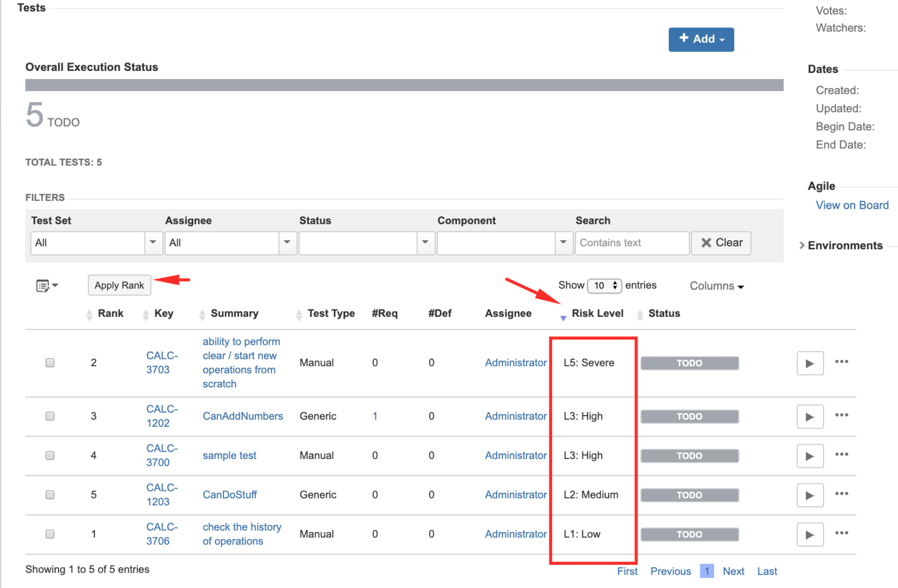Image resolution: width=898 pixels, height=588 pixels.
Task: Open the Add tests dropdown button
Action: point(701,39)
